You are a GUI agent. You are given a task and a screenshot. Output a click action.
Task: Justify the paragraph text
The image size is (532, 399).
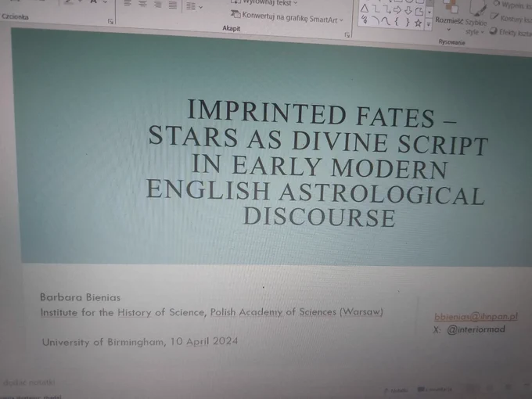[173, 5]
